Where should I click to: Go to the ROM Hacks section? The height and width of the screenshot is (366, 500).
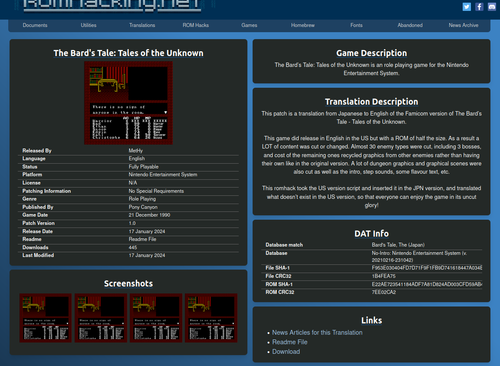click(196, 25)
